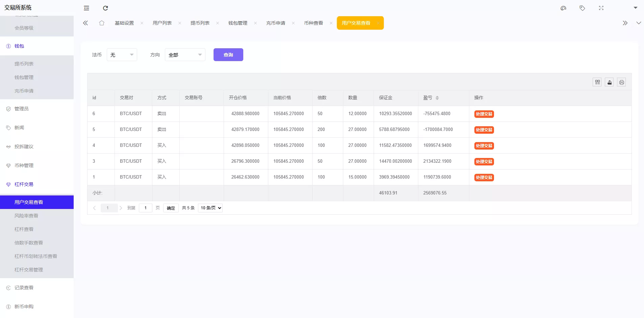This screenshot has width=644, height=318.
Task: Click the tag note icon in header
Action: (582, 8)
